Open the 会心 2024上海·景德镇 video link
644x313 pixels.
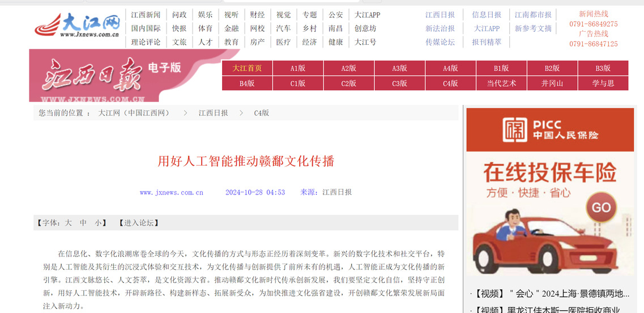click(x=549, y=294)
